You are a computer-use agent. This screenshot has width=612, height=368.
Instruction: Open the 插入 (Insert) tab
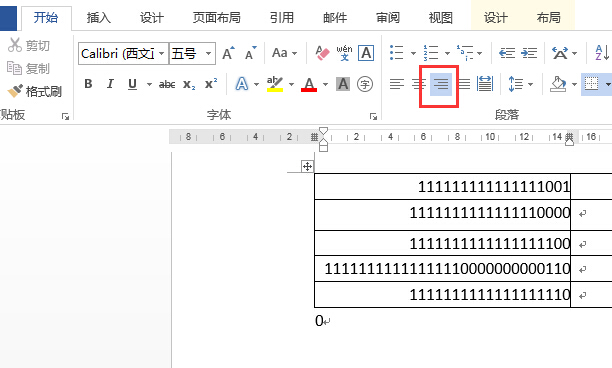coord(99,18)
